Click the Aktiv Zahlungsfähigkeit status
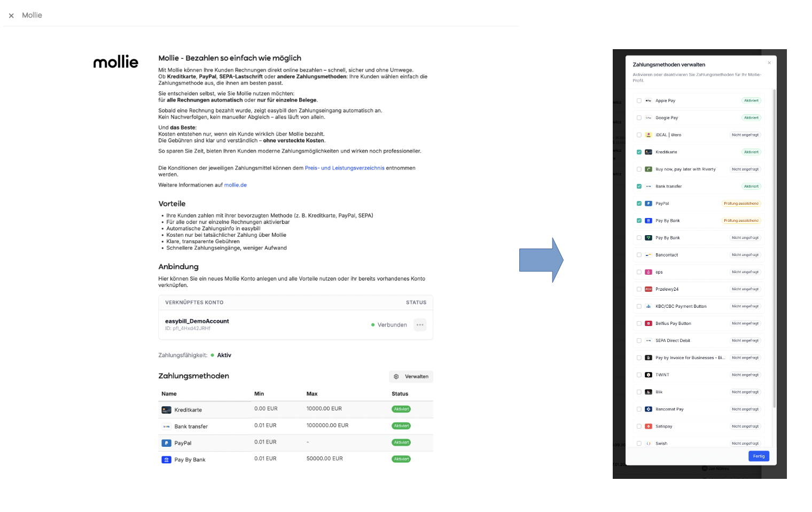 [x=221, y=355]
